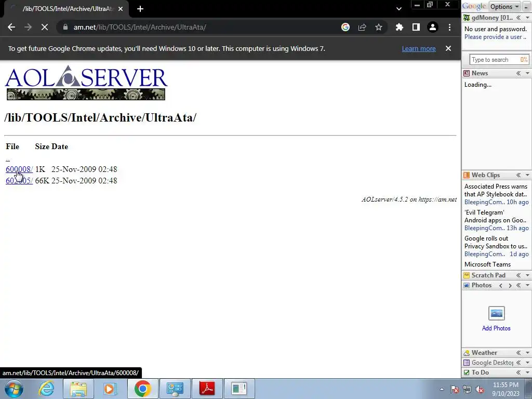The height and width of the screenshot is (399, 532).
Task: Open Windows Media Player from the taskbar
Action: 110,389
